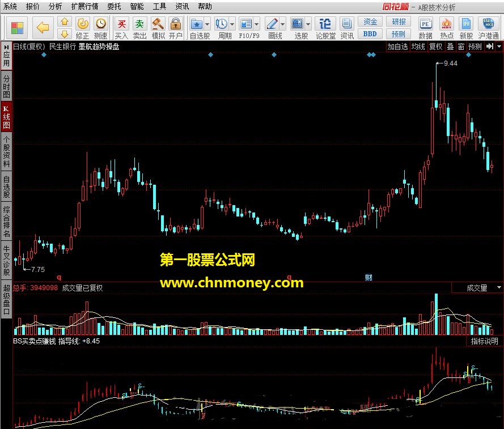Click the colorful home grid icon
The width and height of the screenshot is (504, 429).
point(17,28)
